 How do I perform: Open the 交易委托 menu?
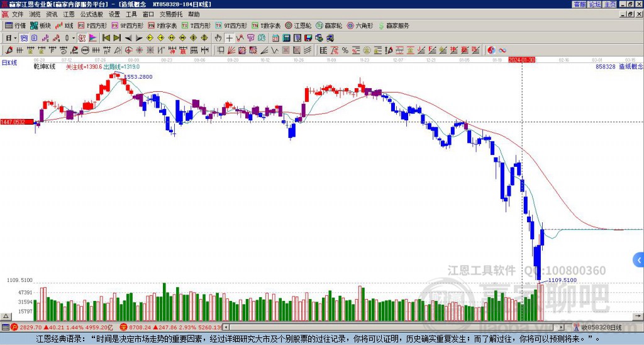[x=171, y=14]
